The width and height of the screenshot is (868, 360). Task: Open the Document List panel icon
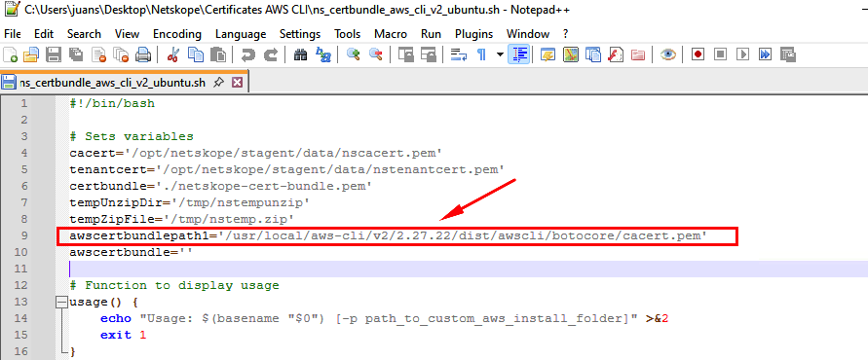593,54
